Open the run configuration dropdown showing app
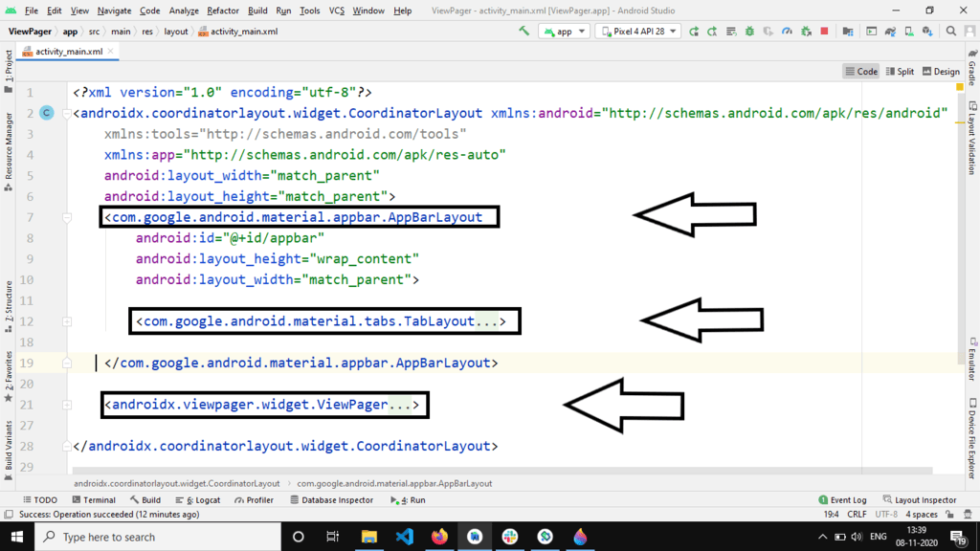The image size is (980, 551). [x=565, y=31]
